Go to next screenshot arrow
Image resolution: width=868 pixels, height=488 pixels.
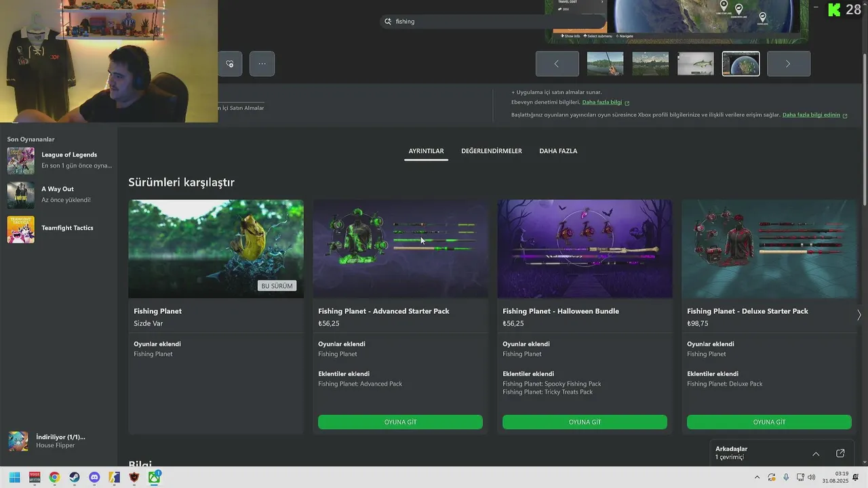click(789, 64)
